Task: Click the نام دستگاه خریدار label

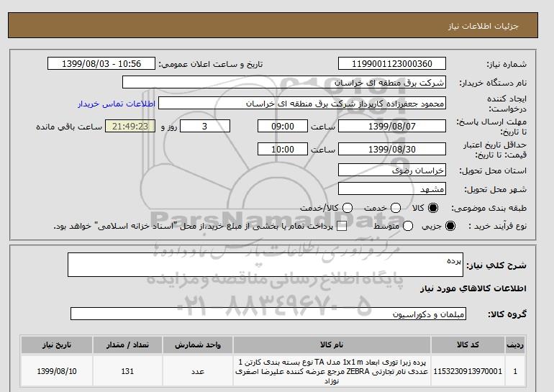Action: point(493,83)
